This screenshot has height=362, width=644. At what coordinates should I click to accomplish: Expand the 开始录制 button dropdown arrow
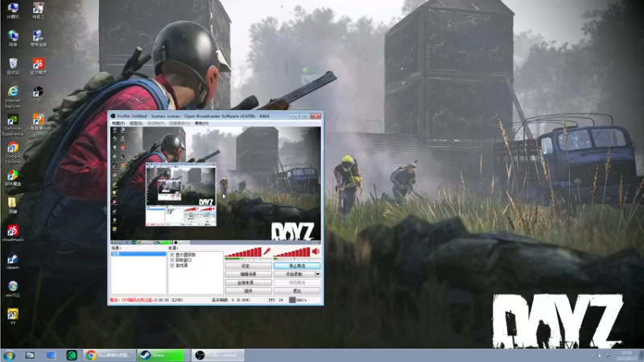pos(317,274)
